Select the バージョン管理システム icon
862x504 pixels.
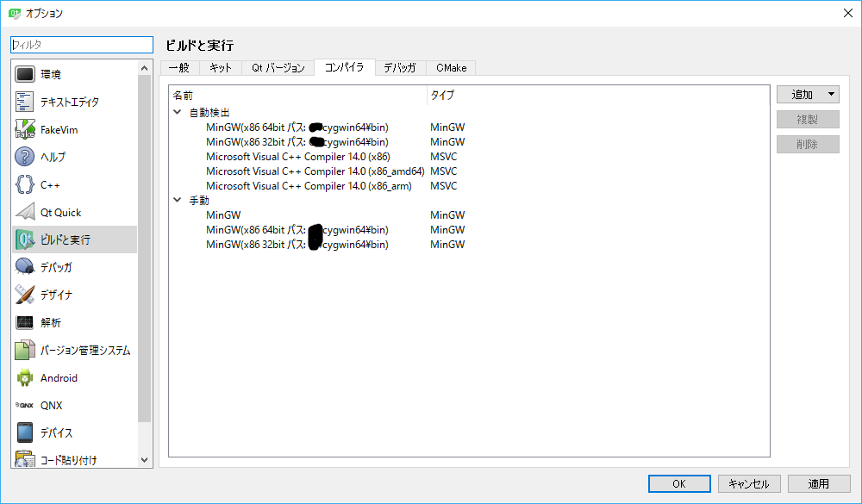point(25,350)
